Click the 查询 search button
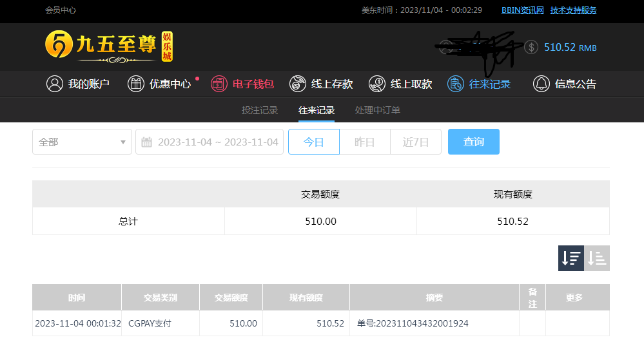644x342 pixels. click(474, 142)
